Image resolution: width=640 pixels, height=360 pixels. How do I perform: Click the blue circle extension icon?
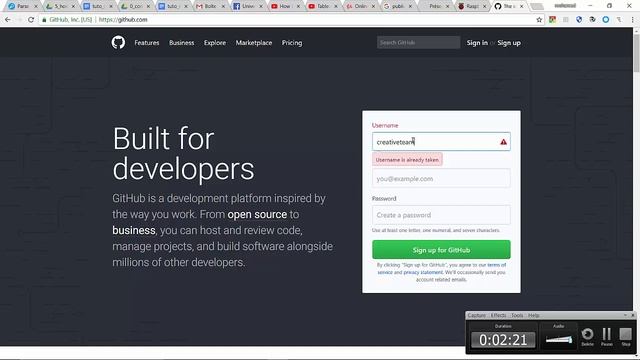[606, 20]
